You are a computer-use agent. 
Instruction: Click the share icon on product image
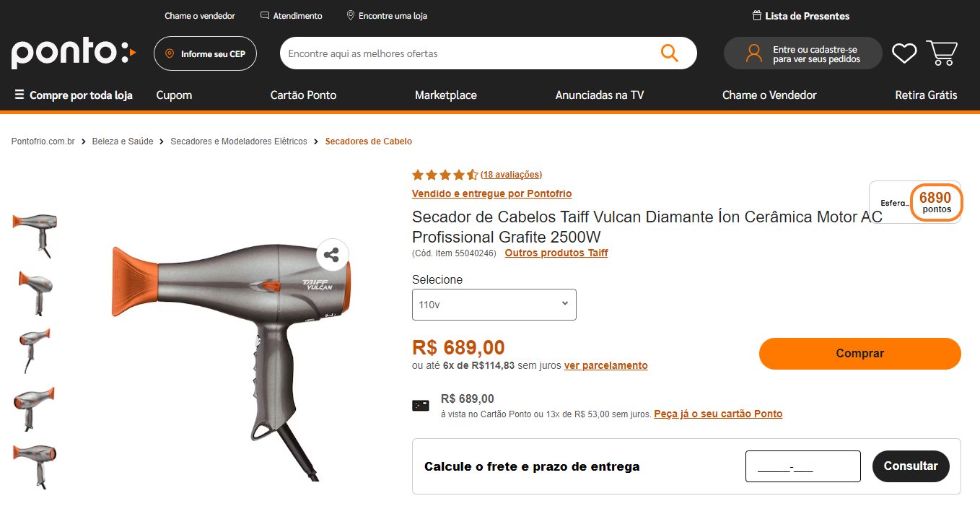tap(332, 255)
